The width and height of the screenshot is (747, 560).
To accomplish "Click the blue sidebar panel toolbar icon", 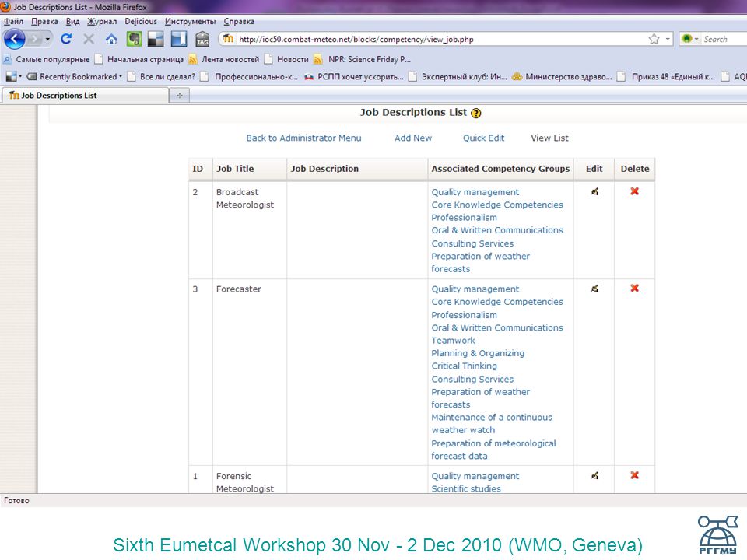I will click(x=179, y=39).
